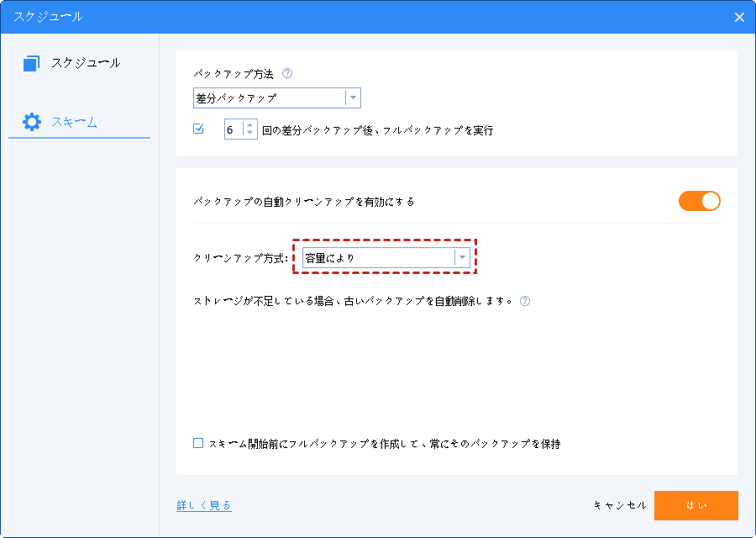Viewport: 756px width, 538px height.
Task: Decrease the differential backup count
Action: pos(249,133)
